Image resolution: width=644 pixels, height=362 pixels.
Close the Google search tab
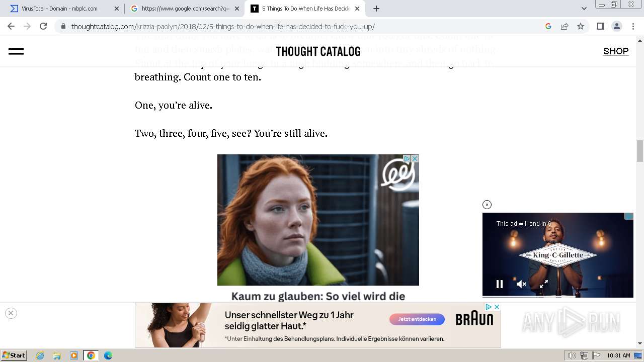coord(237,9)
